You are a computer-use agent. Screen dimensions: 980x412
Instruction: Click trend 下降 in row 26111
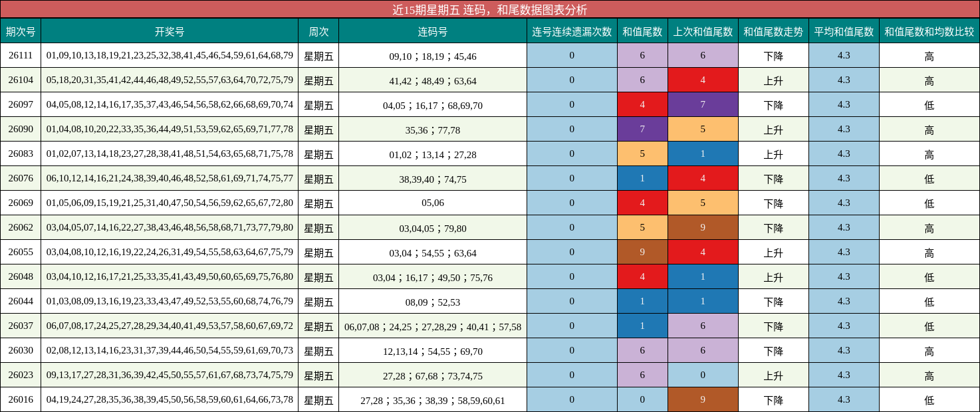pos(773,56)
